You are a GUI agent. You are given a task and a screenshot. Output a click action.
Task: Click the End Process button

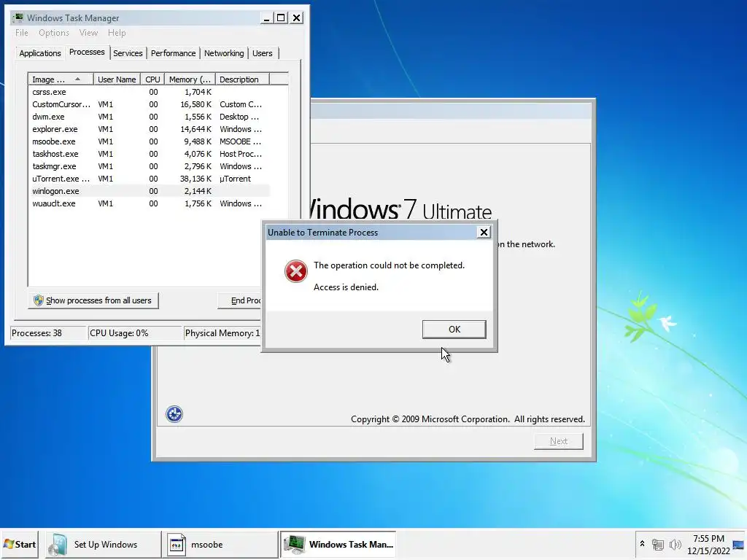click(x=239, y=300)
